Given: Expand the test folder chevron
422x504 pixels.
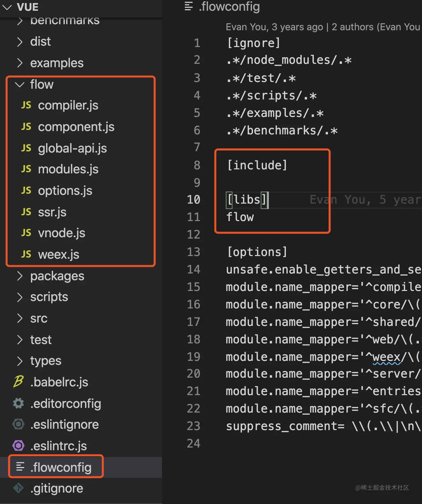Looking at the screenshot, I should (x=20, y=340).
